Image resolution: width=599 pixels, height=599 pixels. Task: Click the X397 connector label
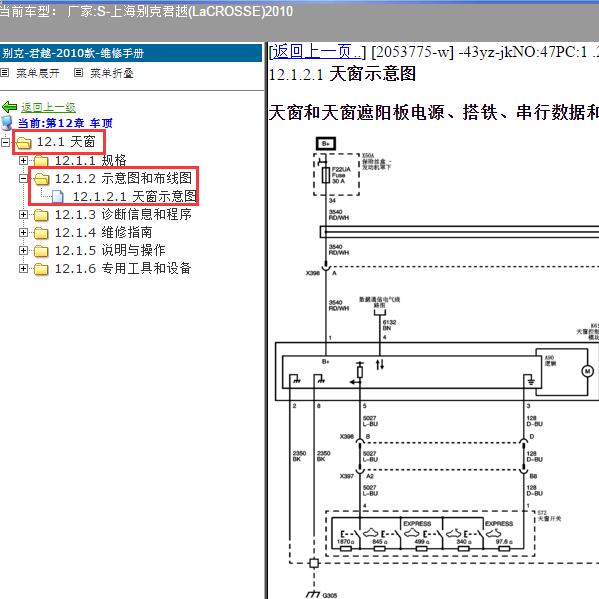click(347, 476)
